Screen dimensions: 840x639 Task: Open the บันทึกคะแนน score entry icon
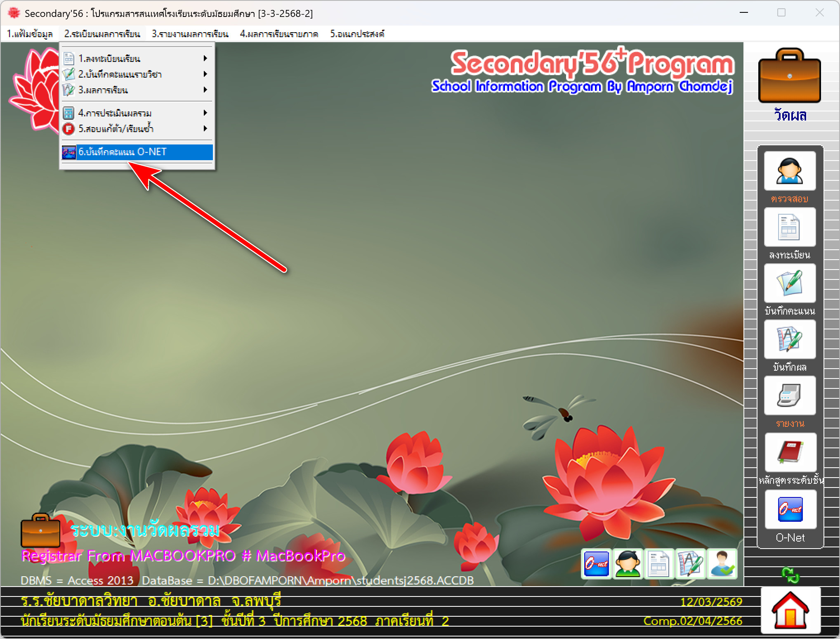tap(789, 284)
